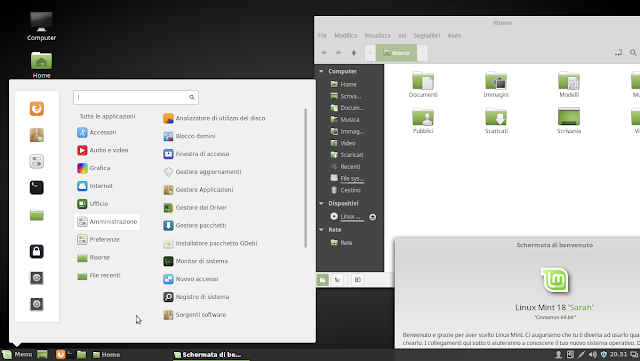Switch sidebar to tree view
640x361 pixels.
[337, 280]
